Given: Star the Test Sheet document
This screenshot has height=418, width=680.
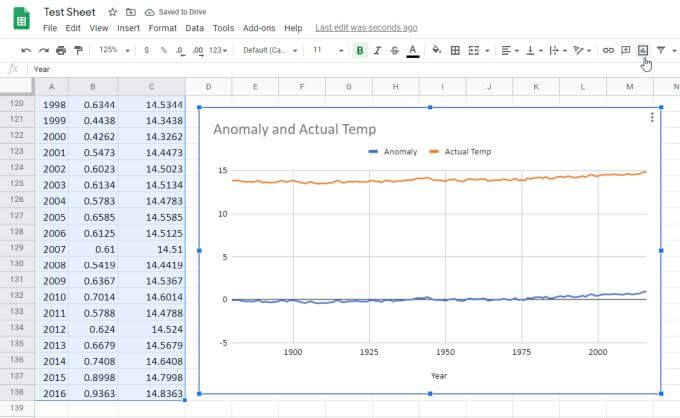Looking at the screenshot, I should 113,12.
